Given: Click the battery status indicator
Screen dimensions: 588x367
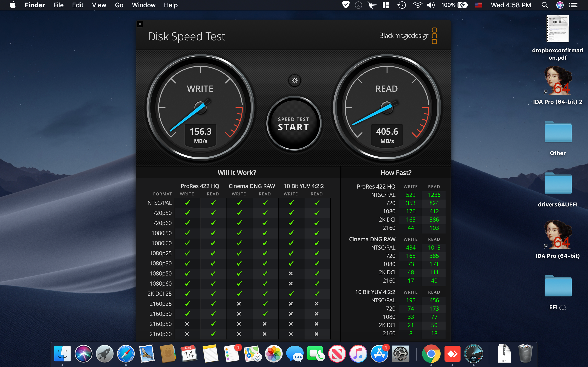Looking at the screenshot, I should [x=454, y=5].
